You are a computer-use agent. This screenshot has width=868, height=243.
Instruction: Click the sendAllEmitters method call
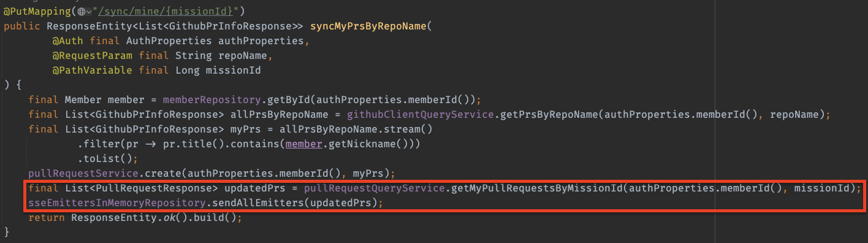tap(258, 202)
